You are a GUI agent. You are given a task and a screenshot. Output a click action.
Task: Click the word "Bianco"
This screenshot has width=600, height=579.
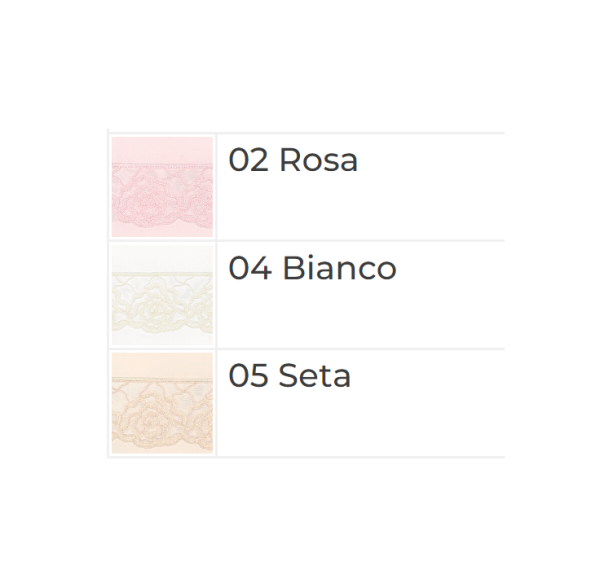[339, 268]
